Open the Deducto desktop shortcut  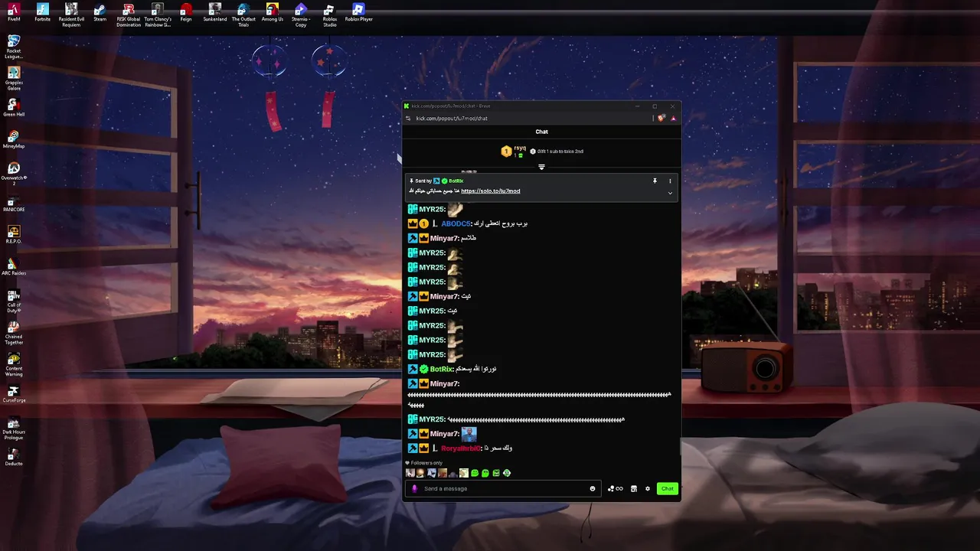(14, 458)
